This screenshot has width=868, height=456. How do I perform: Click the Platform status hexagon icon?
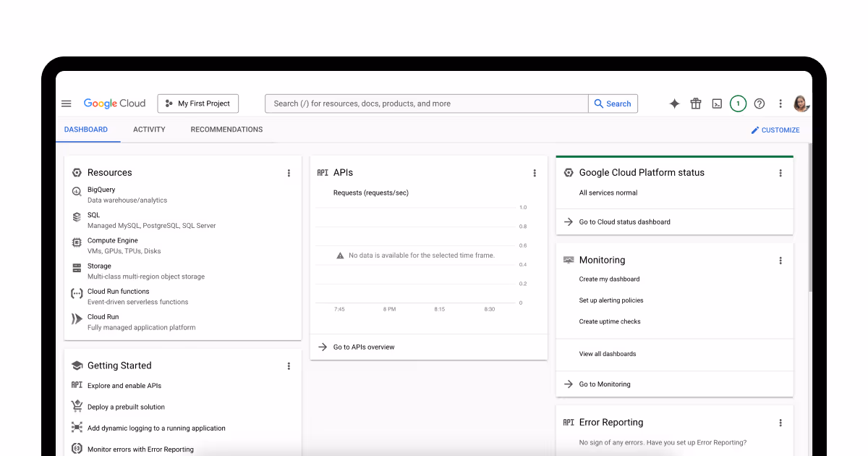569,172
